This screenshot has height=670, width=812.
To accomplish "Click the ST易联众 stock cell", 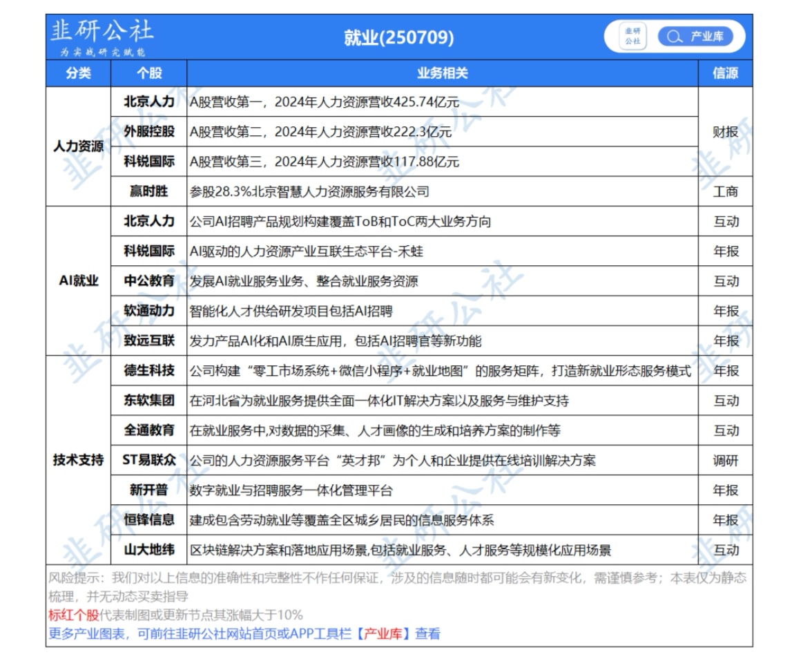I will click(x=149, y=460).
